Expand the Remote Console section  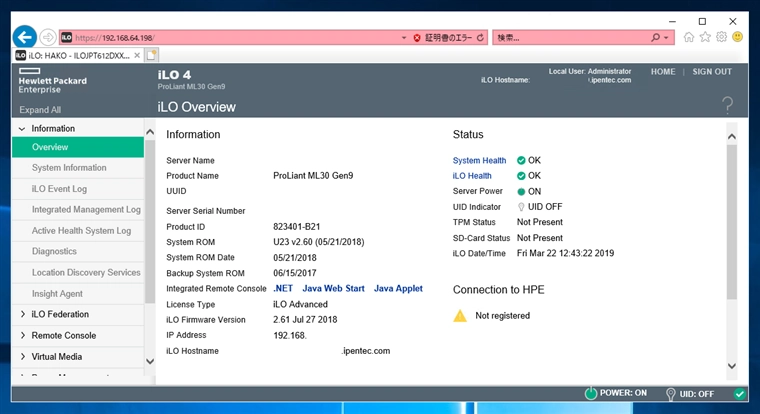22,335
